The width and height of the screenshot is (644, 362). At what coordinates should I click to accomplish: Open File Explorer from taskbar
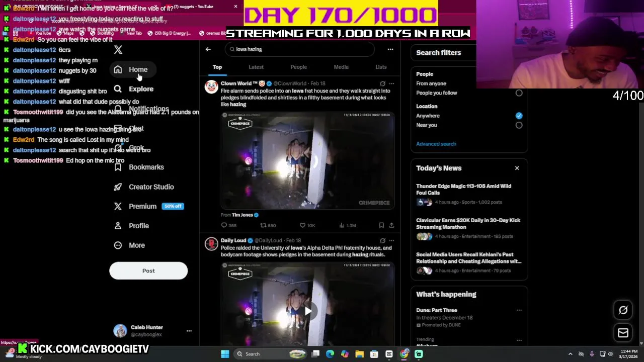coord(359,354)
